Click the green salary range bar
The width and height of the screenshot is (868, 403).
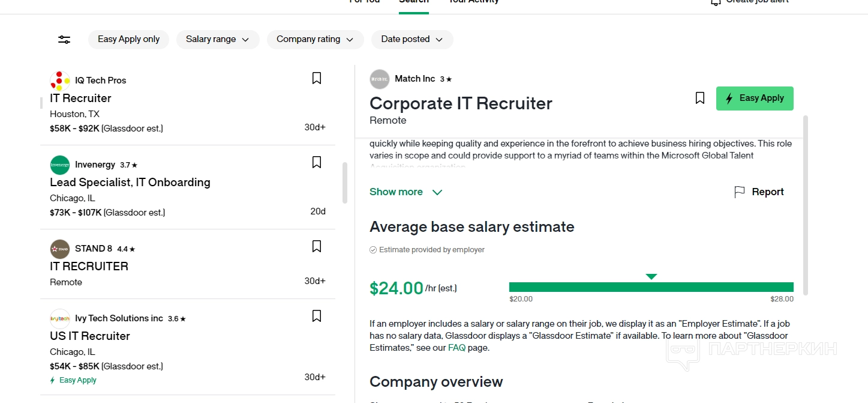[651, 287]
